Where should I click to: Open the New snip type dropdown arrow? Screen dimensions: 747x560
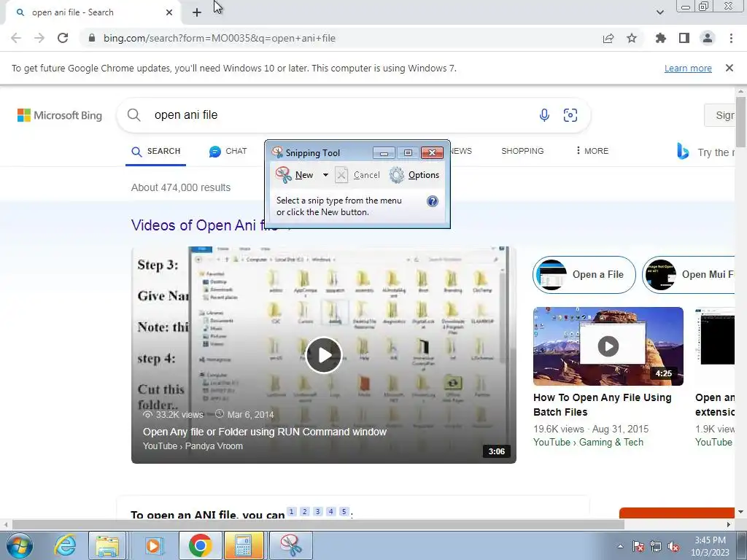pyautogui.click(x=325, y=175)
